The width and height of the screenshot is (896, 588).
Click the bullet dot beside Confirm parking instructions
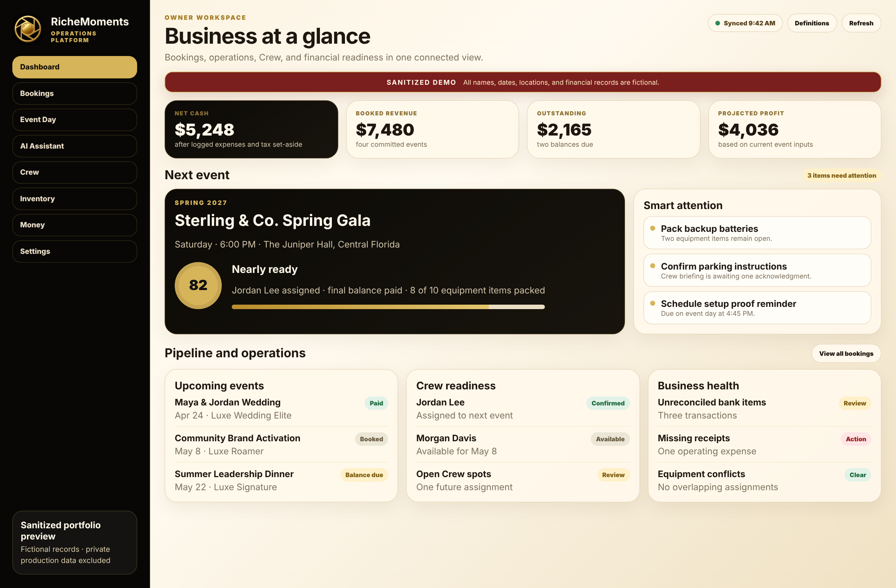click(x=653, y=266)
